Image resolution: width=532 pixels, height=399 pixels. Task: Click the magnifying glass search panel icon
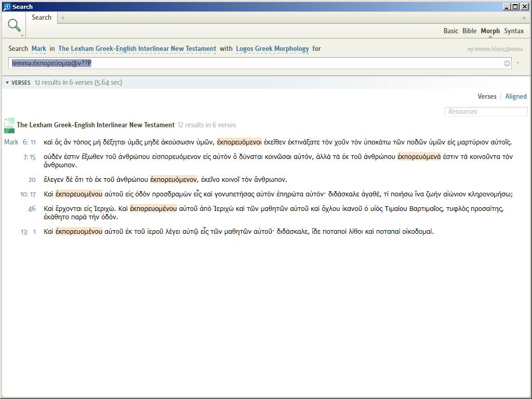tap(14, 25)
